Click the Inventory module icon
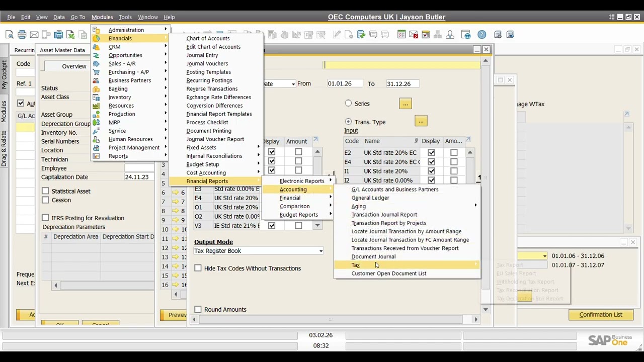 point(96,97)
